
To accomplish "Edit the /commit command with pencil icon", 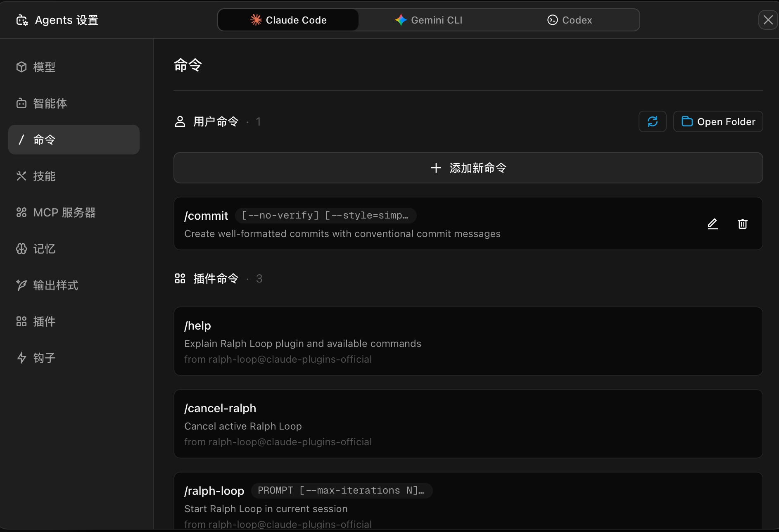I will coord(712,224).
